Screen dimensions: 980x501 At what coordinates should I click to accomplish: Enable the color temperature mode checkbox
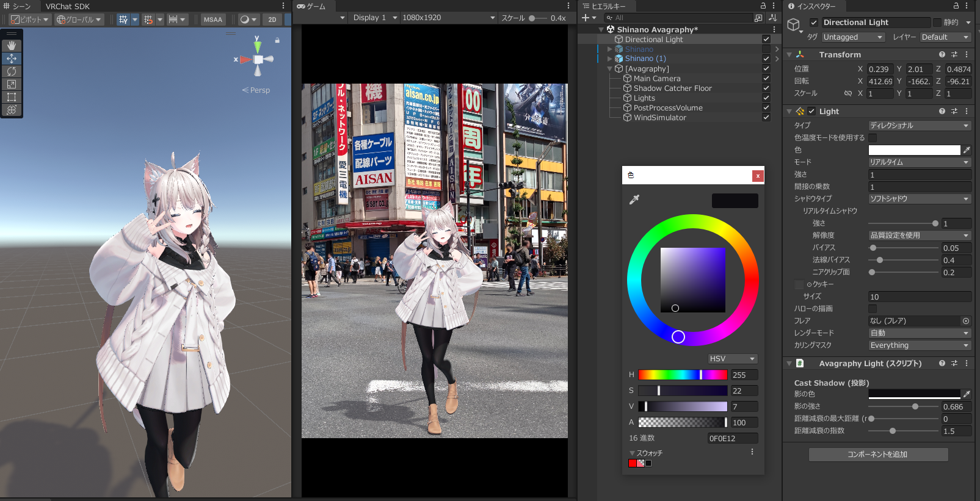tap(873, 138)
